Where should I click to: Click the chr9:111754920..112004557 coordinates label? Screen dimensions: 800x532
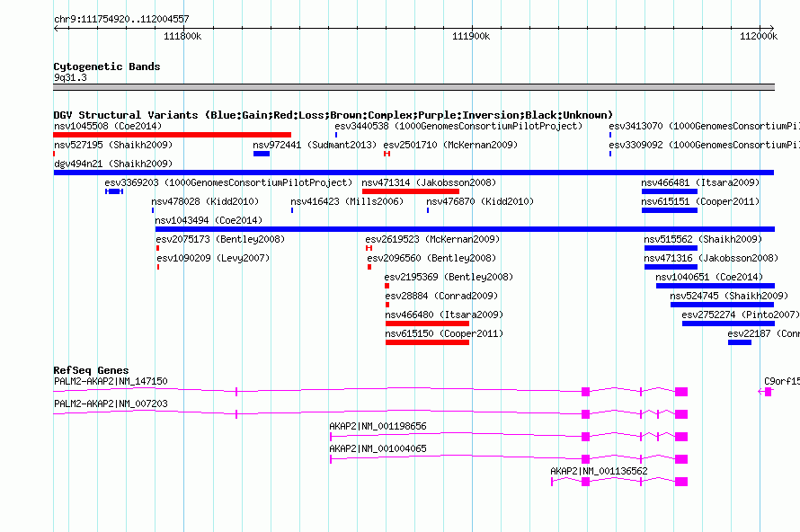(x=121, y=19)
